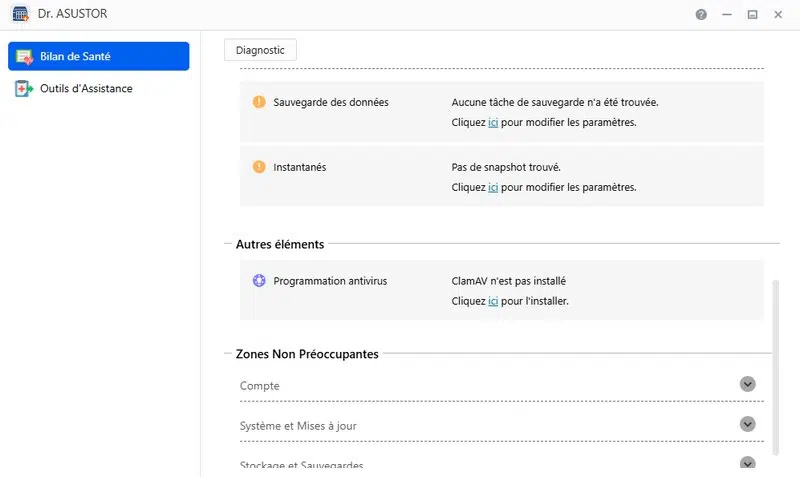Select the Bilan de Santé tab
The height and width of the screenshot is (477, 800).
click(x=98, y=57)
